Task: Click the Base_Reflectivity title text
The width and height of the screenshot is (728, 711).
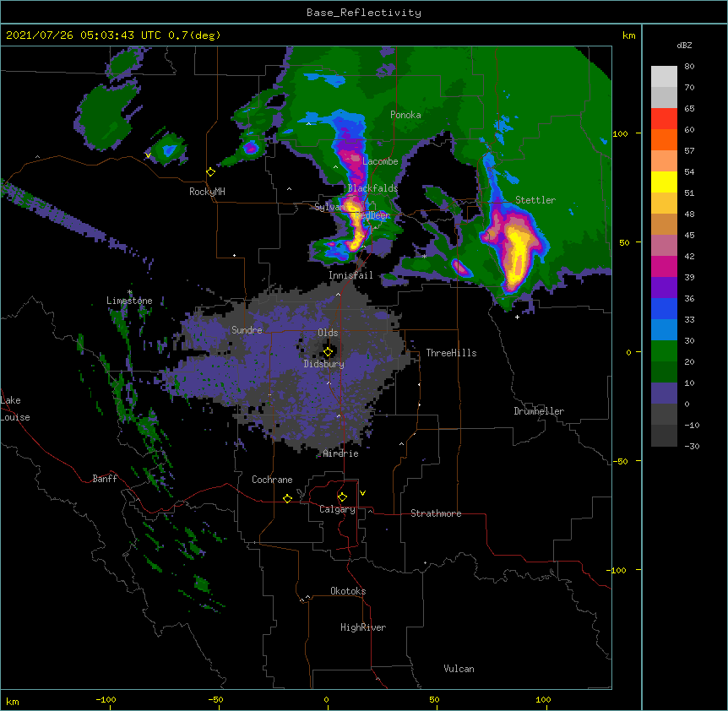Action: pos(364,13)
